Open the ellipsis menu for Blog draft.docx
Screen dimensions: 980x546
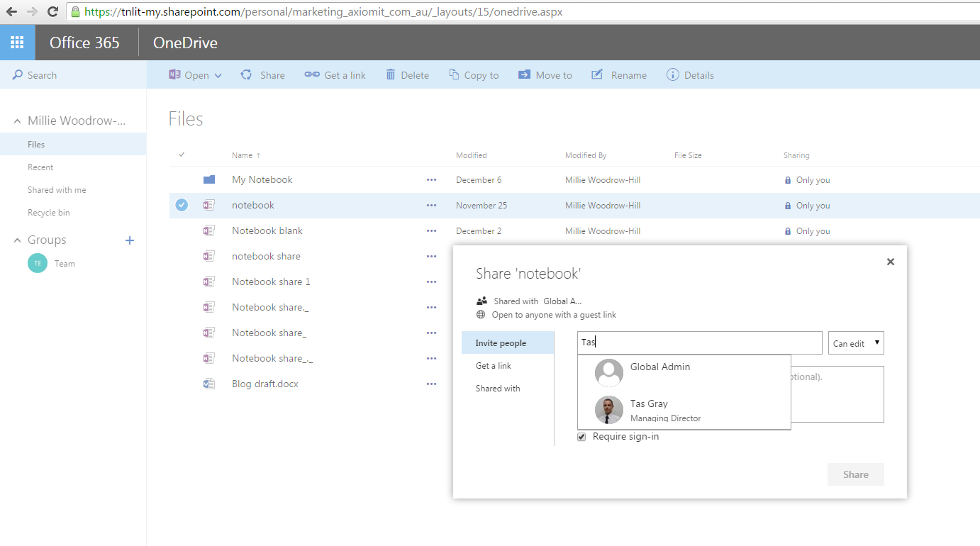(x=432, y=384)
